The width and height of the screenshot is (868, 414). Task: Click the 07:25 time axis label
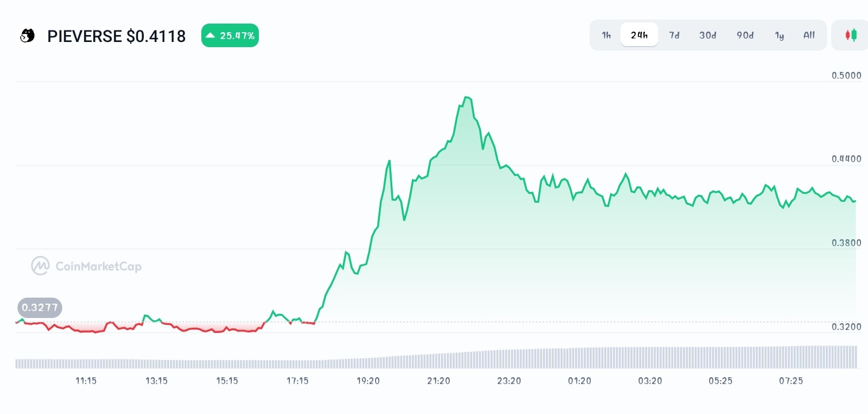[791, 381]
